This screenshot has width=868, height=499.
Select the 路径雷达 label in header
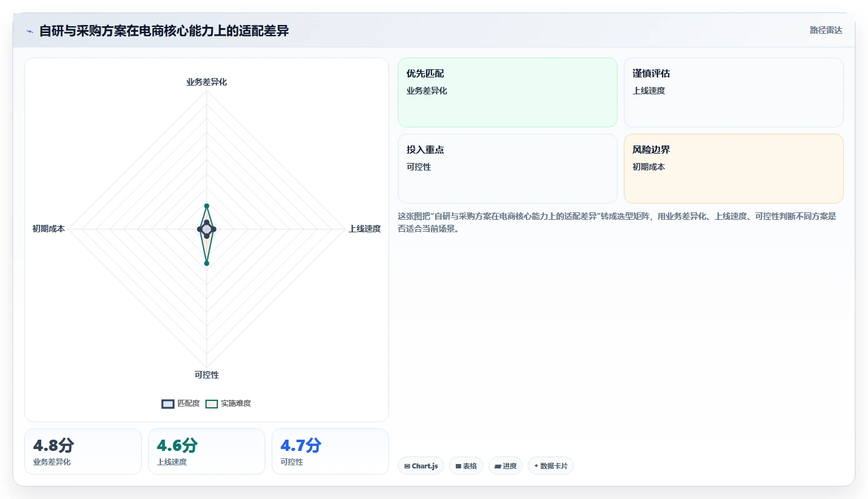tap(826, 31)
